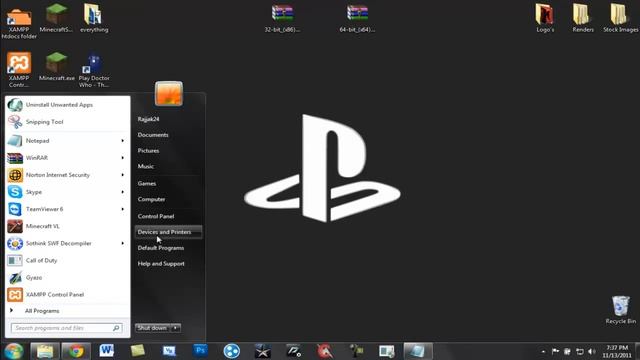Open Photoshop from the taskbar
The width and height of the screenshot is (640, 360).
tap(200, 351)
